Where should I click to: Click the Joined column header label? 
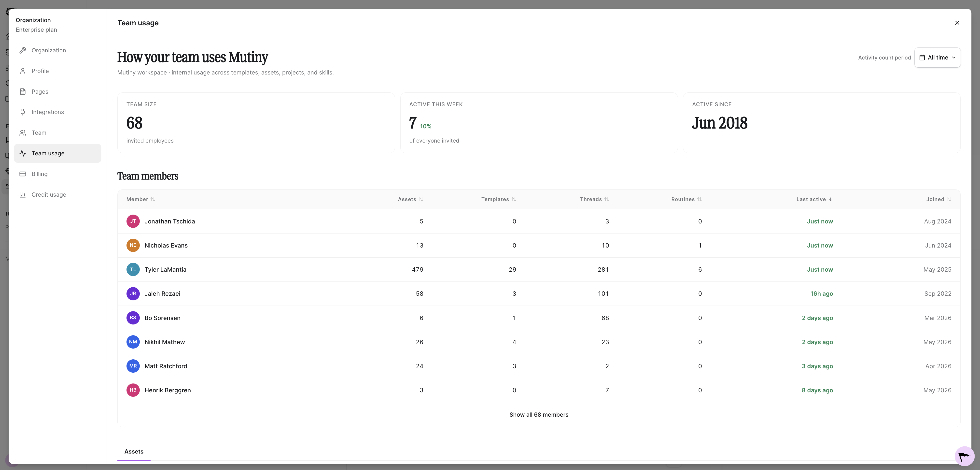pyautogui.click(x=935, y=199)
